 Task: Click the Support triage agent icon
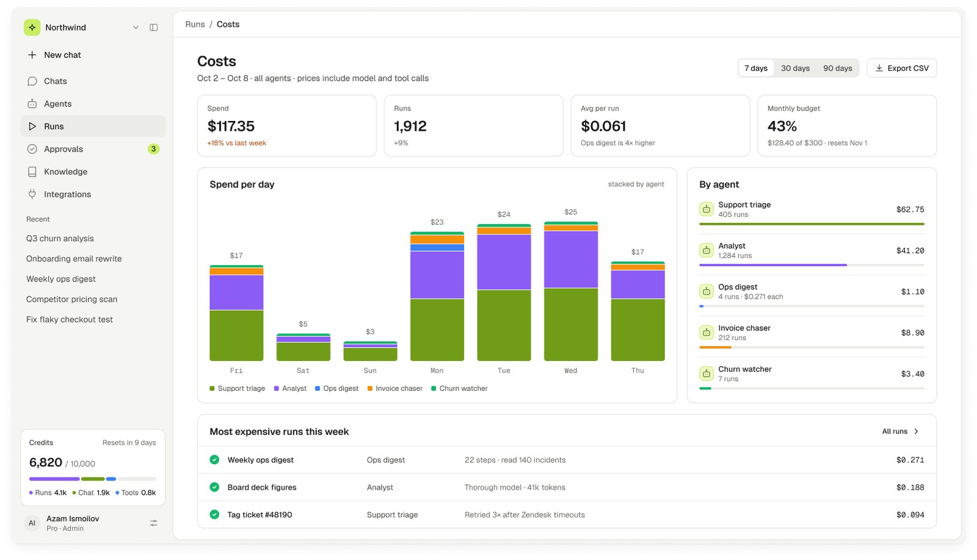(x=706, y=209)
